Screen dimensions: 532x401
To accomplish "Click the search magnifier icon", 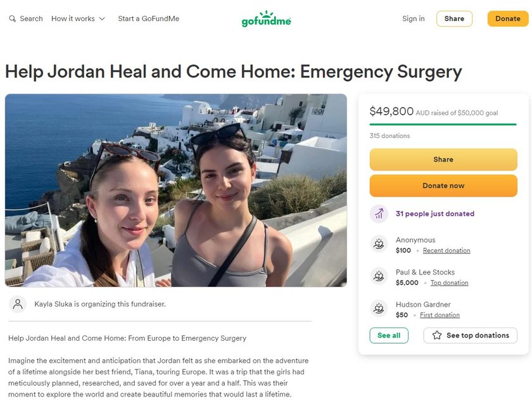I will 12,18.
